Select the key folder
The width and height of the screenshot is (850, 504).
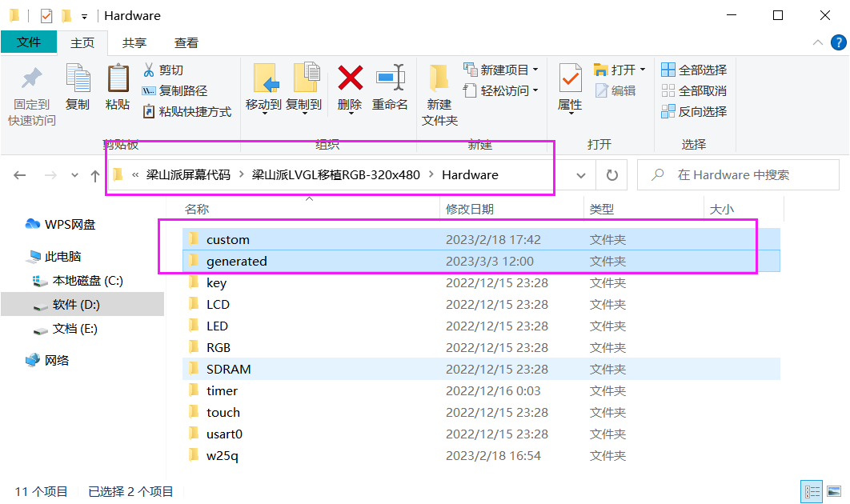point(481,283)
